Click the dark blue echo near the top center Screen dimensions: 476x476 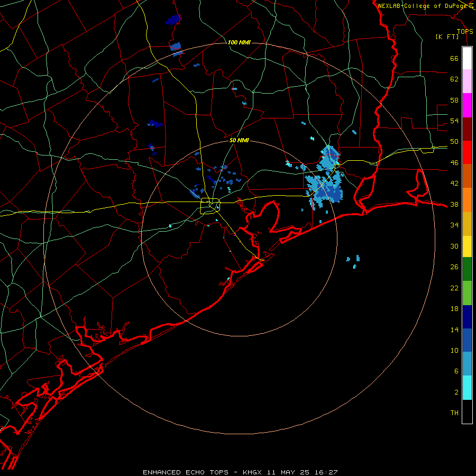pyautogui.click(x=173, y=20)
